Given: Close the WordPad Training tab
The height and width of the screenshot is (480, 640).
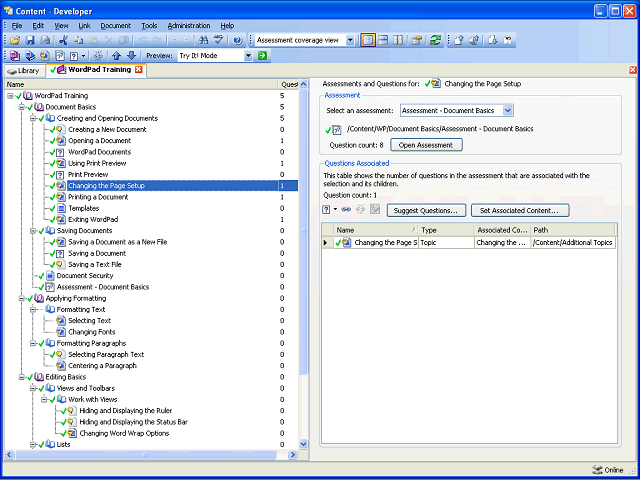Looking at the screenshot, I should [x=139, y=70].
